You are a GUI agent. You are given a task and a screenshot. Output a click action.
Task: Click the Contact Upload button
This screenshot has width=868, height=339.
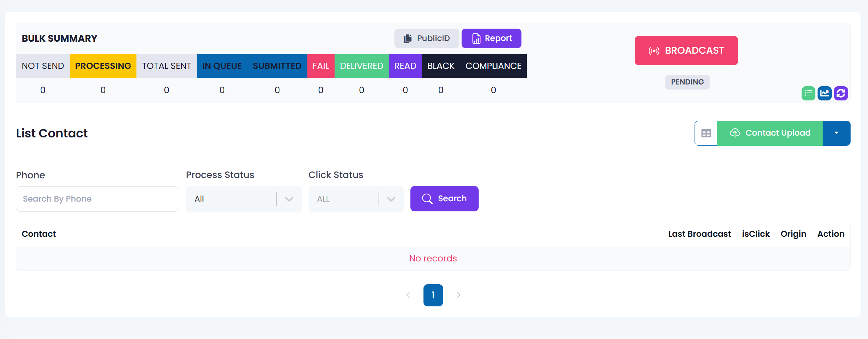click(x=770, y=133)
